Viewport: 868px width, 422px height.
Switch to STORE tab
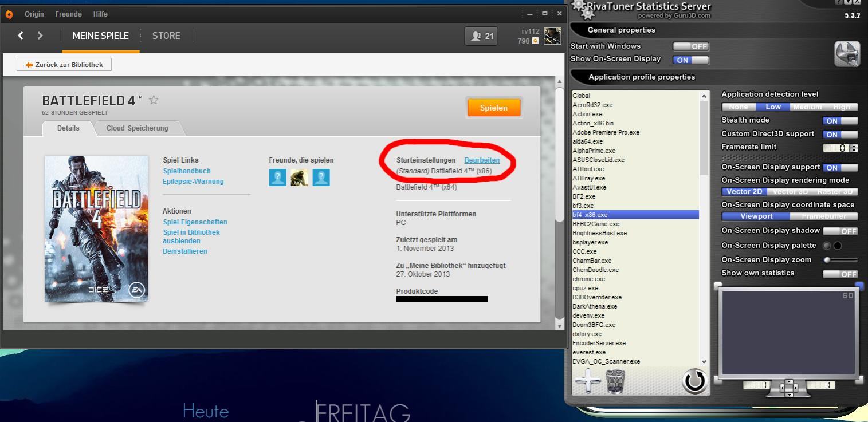click(x=166, y=36)
